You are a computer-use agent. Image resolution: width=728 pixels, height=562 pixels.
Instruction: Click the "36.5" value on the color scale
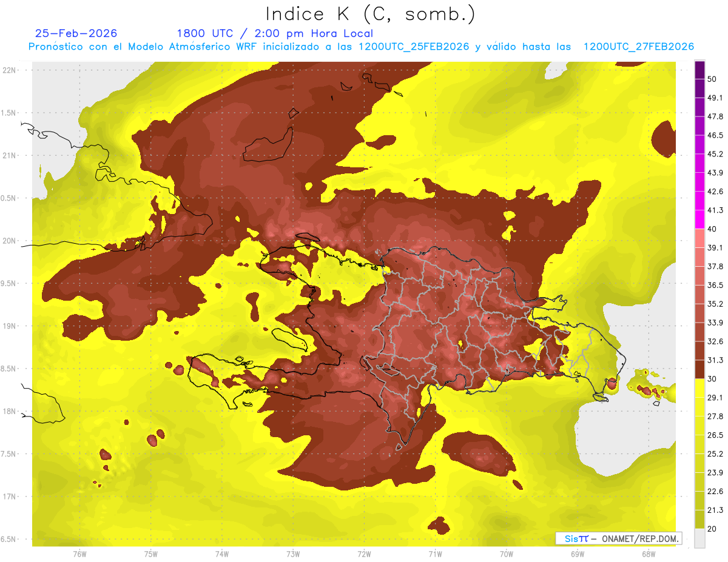[715, 285]
